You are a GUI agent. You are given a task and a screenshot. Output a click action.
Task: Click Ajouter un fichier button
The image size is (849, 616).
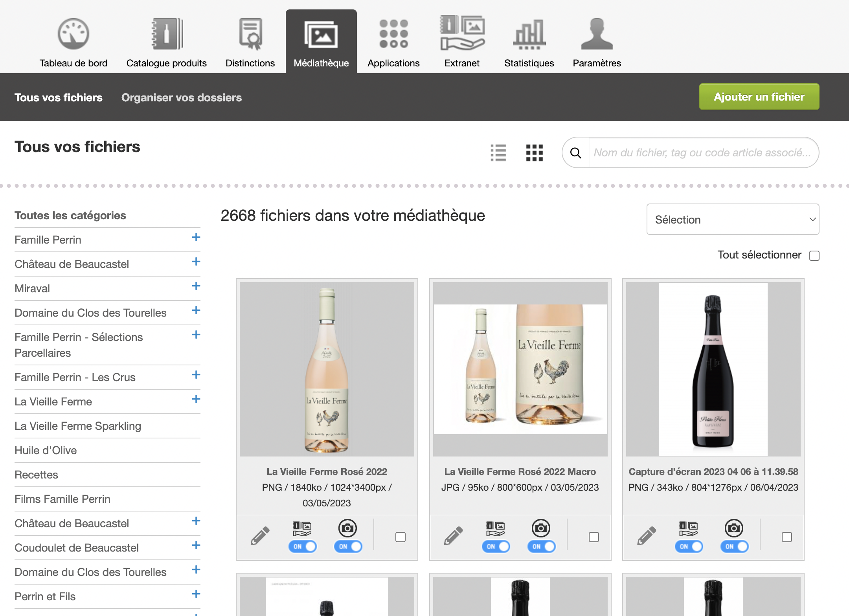(x=759, y=97)
